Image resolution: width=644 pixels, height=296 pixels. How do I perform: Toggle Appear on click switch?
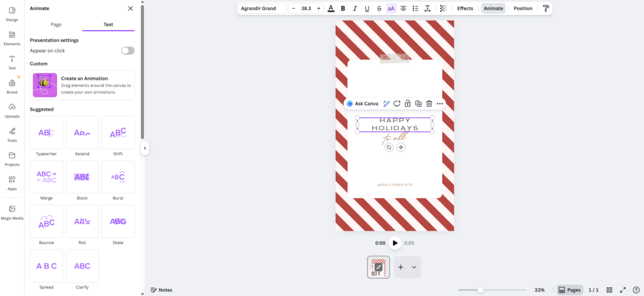point(128,50)
